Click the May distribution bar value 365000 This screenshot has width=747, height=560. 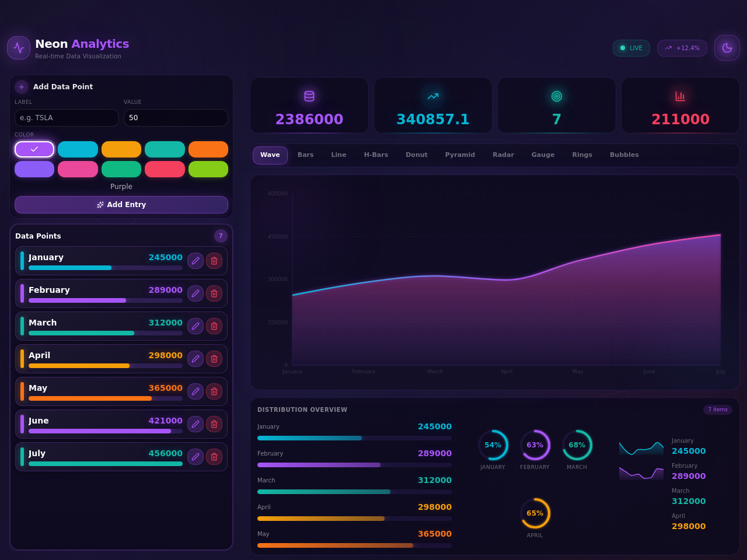click(x=435, y=534)
